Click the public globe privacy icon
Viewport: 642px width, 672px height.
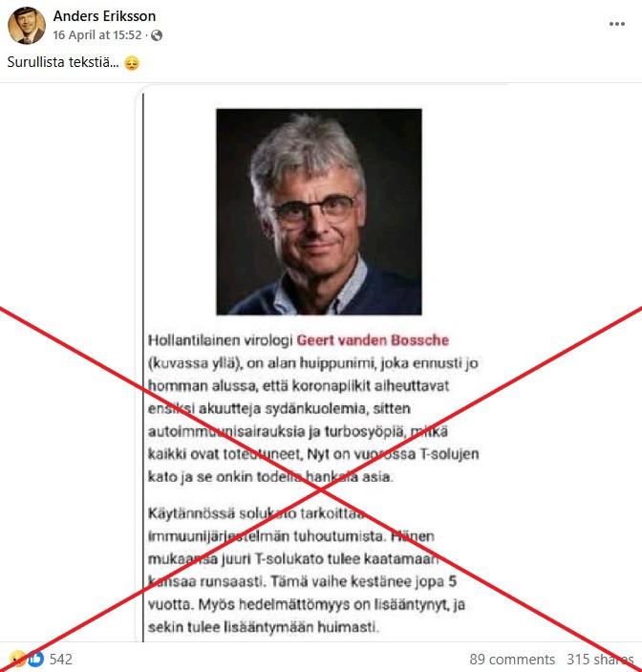click(x=157, y=35)
